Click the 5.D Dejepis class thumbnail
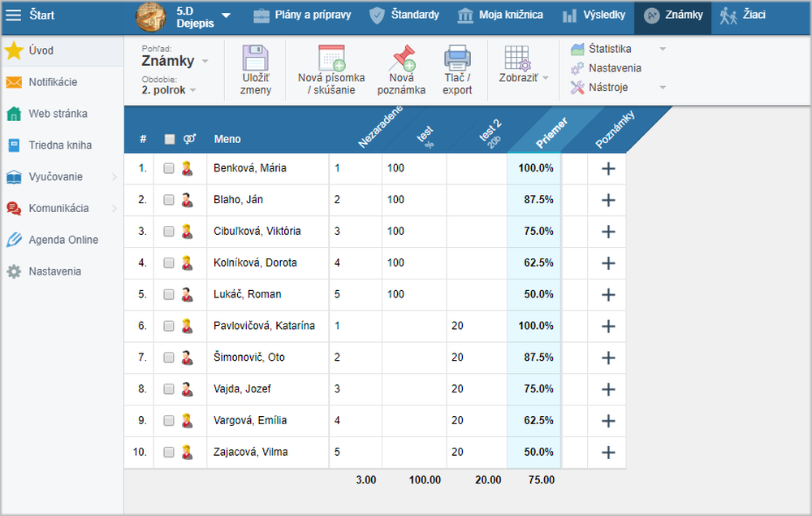Image resolution: width=812 pixels, height=516 pixels. [x=151, y=16]
